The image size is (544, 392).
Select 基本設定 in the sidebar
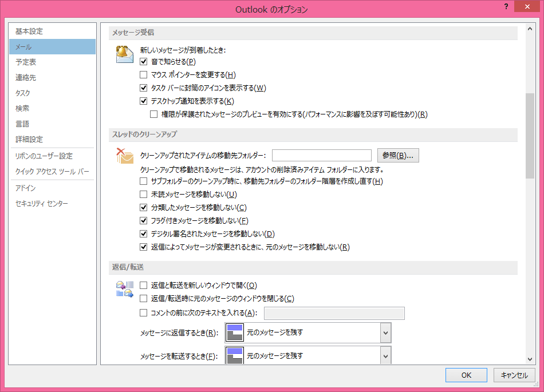(x=52, y=31)
